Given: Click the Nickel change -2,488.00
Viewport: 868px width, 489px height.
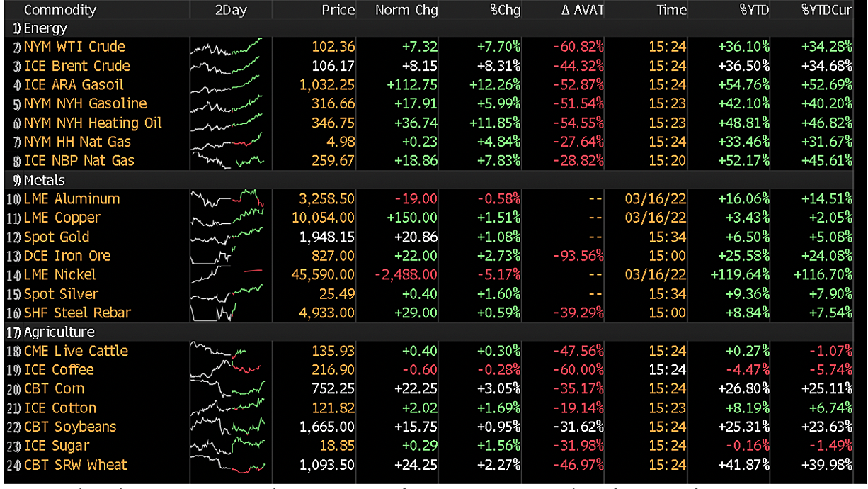Looking at the screenshot, I should click(x=407, y=275).
